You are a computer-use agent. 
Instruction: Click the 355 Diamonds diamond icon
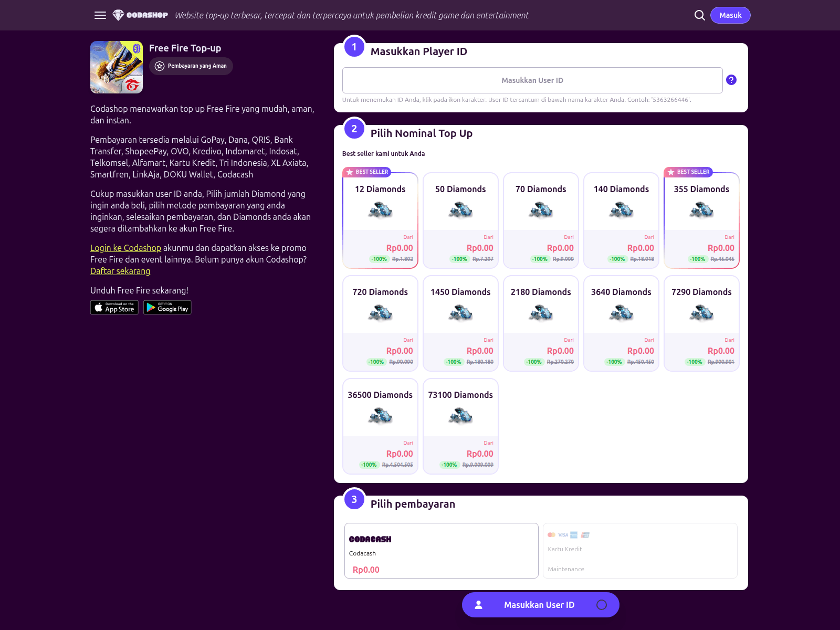tap(701, 211)
